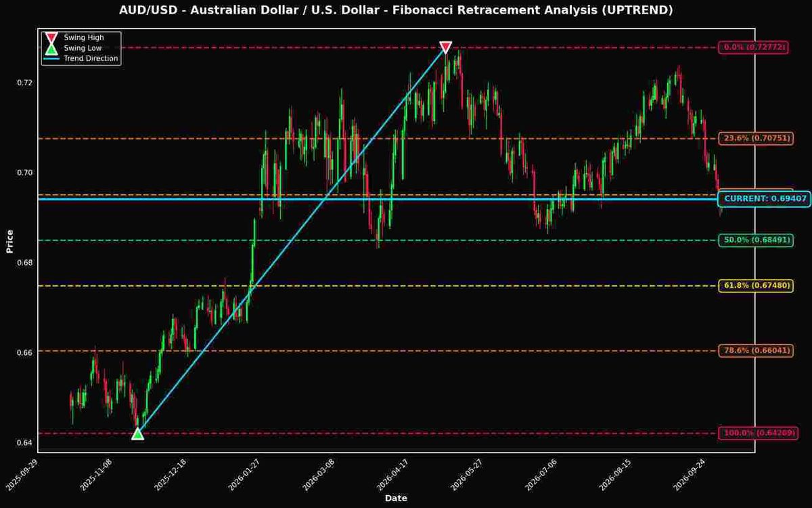Click the 0.72 price tick
This screenshot has width=812, height=508.
pos(24,83)
